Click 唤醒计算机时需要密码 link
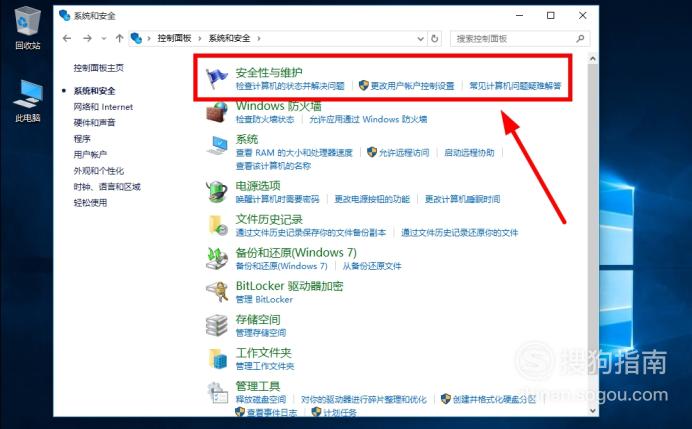692x429 pixels. 277,199
